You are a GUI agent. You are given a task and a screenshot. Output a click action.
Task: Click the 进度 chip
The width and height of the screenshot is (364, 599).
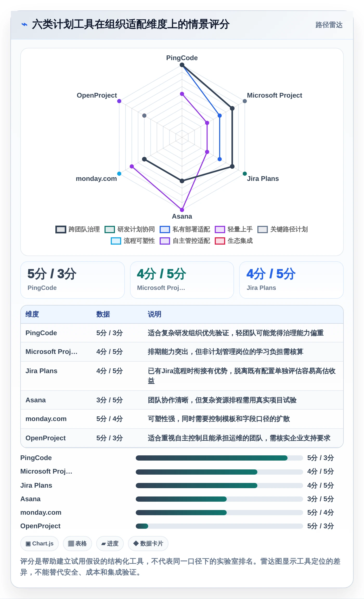coord(110,544)
